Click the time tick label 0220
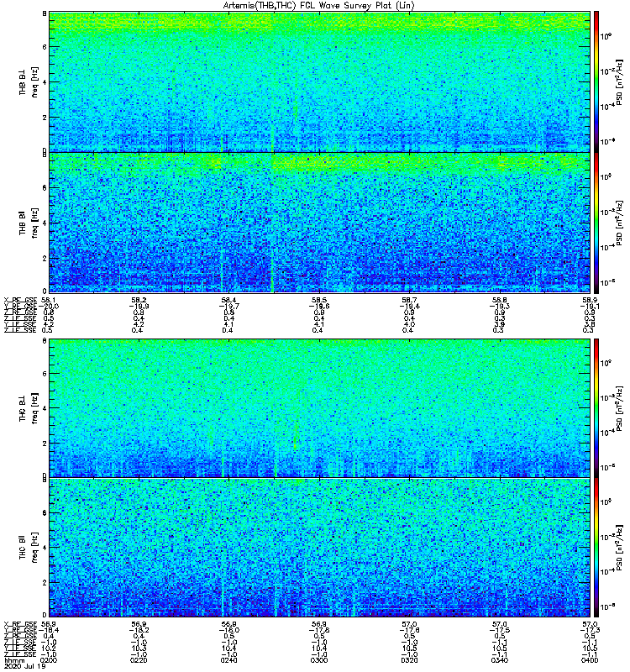 pyautogui.click(x=139, y=660)
